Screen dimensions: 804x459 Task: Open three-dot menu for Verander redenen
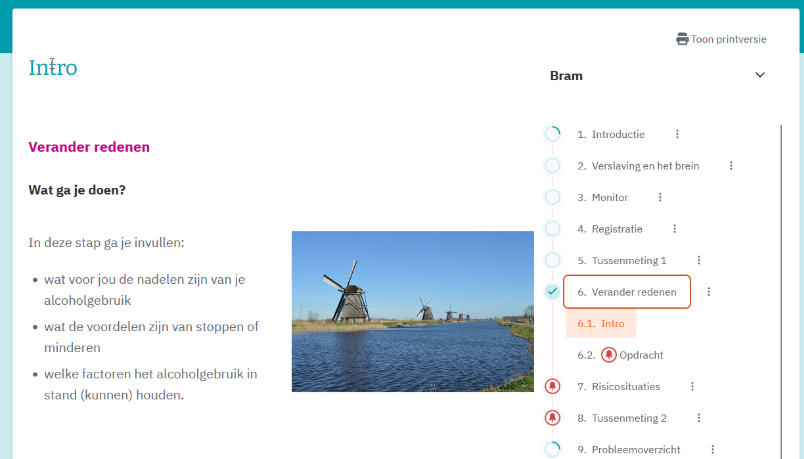[x=709, y=292]
